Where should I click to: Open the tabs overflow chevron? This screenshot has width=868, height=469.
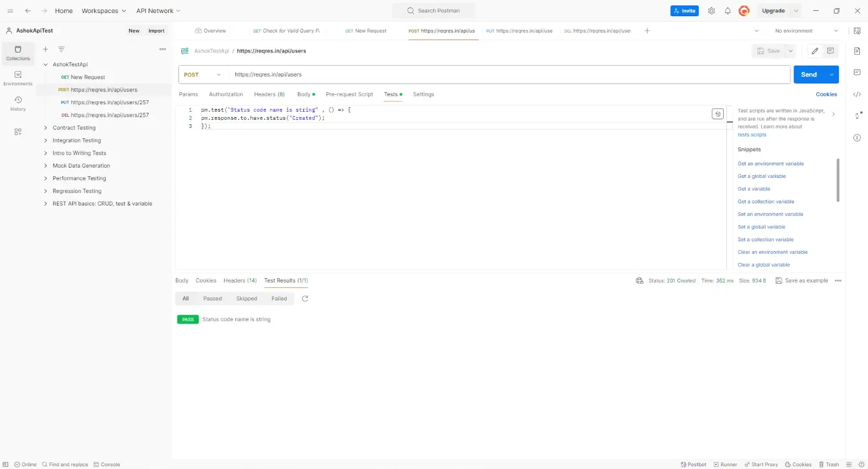pos(757,31)
